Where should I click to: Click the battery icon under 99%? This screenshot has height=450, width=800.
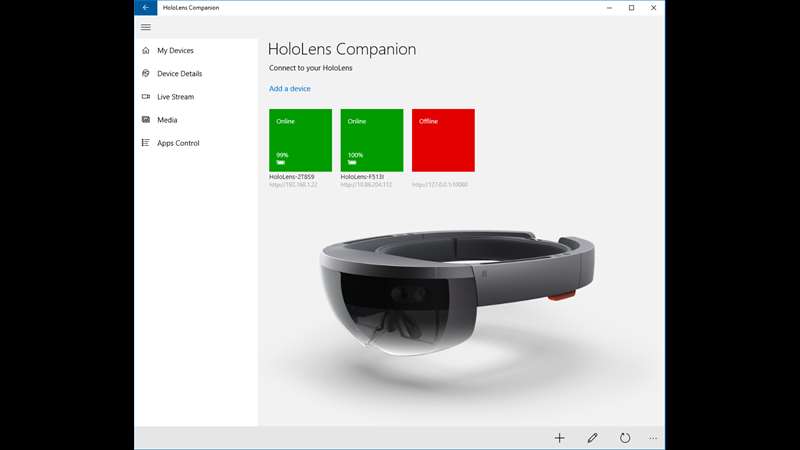pos(281,162)
